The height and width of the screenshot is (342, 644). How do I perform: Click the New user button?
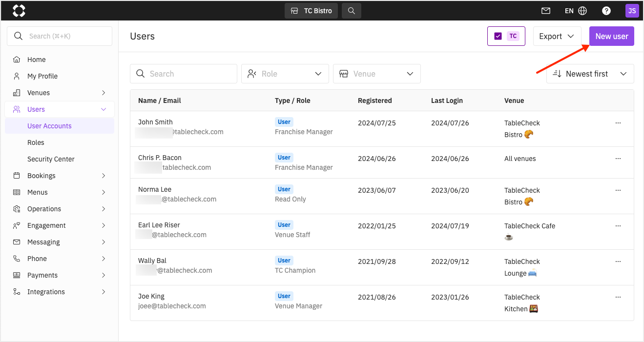pyautogui.click(x=612, y=36)
